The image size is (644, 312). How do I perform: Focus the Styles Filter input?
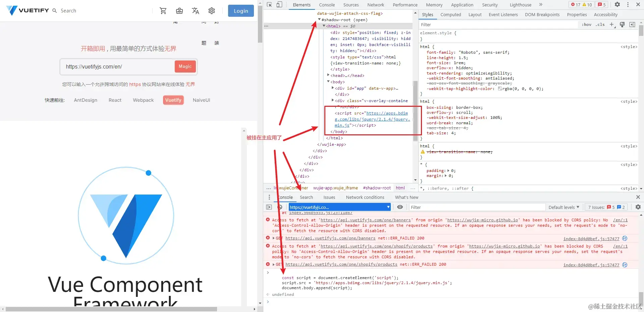coord(499,25)
